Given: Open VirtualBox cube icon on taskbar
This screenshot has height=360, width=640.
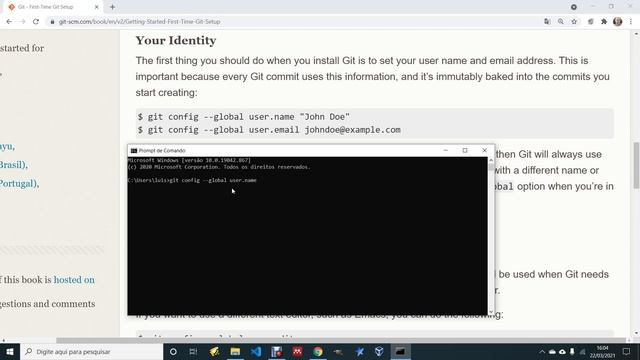Looking at the screenshot, I should point(380,351).
